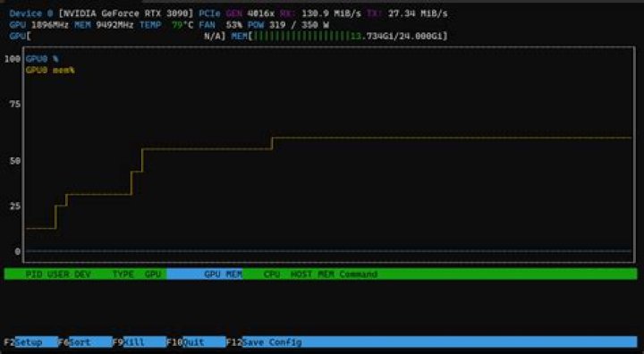
Task: Click the GPU memory usage bar
Action: pyautogui.click(x=339, y=36)
